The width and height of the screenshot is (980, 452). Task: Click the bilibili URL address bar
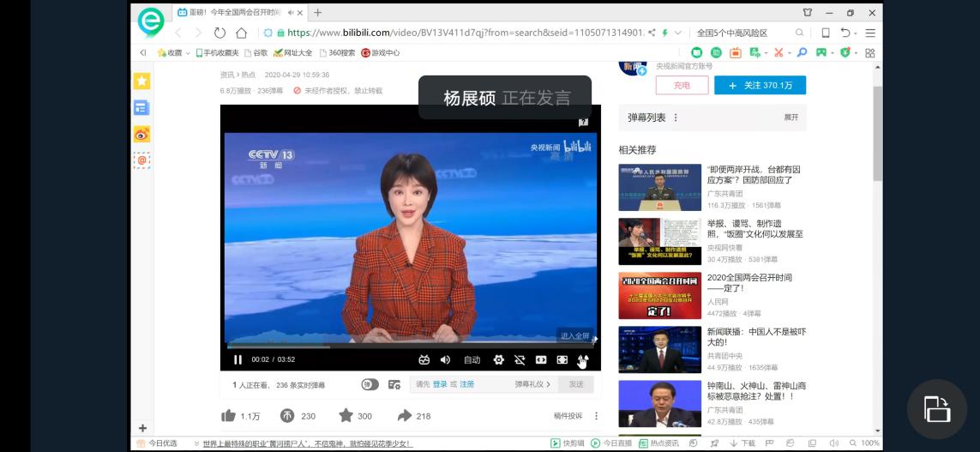pyautogui.click(x=466, y=33)
